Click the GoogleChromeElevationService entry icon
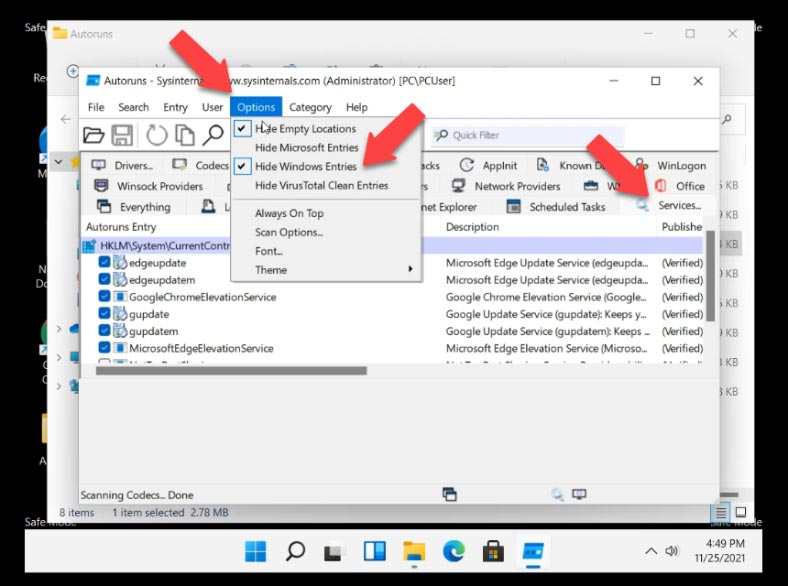 (120, 297)
